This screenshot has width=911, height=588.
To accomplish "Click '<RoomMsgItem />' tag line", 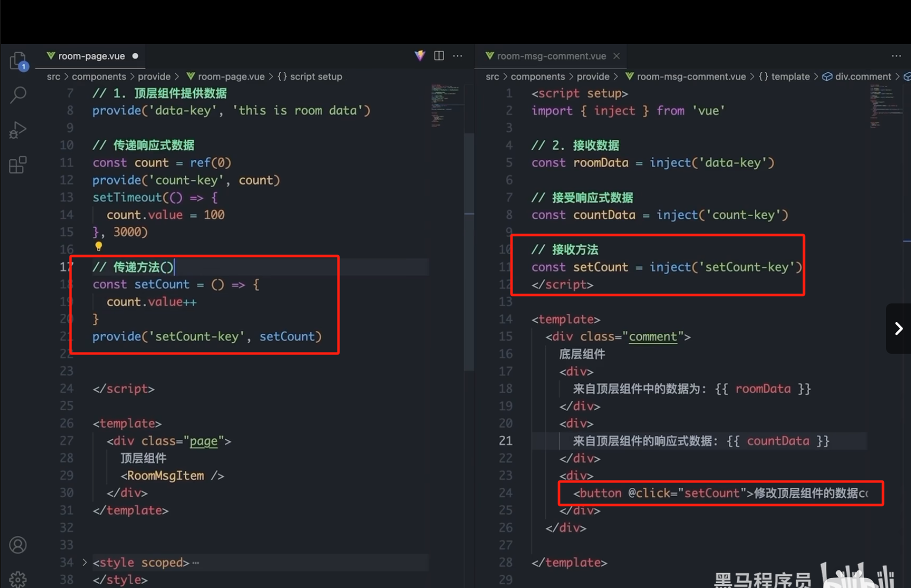I will (172, 475).
